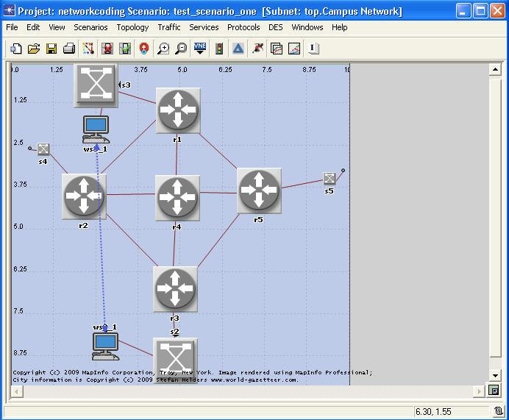Open the VNE server dropdown icon
This screenshot has width=509, height=420.
pos(200,49)
